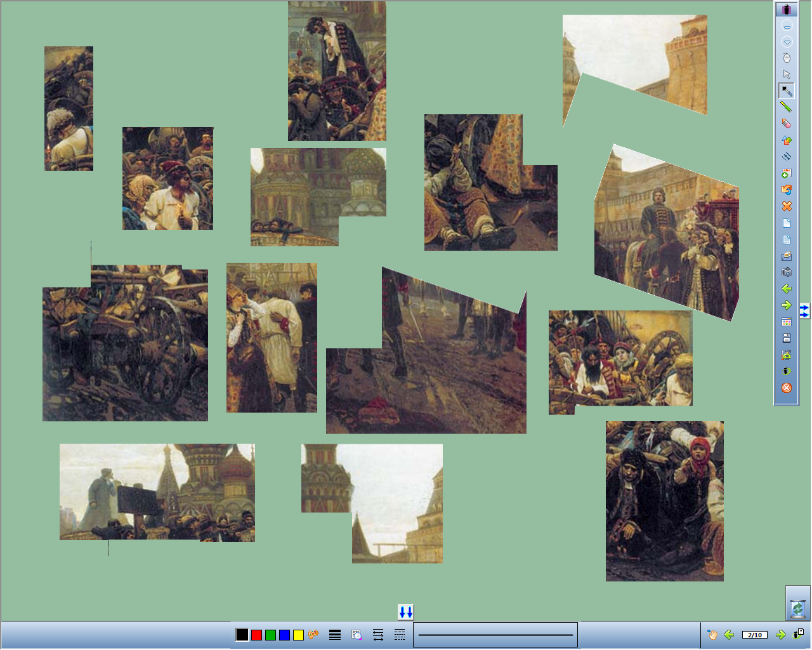This screenshot has width=812, height=650.
Task: Choose the arrow selection tool
Action: coord(787,74)
